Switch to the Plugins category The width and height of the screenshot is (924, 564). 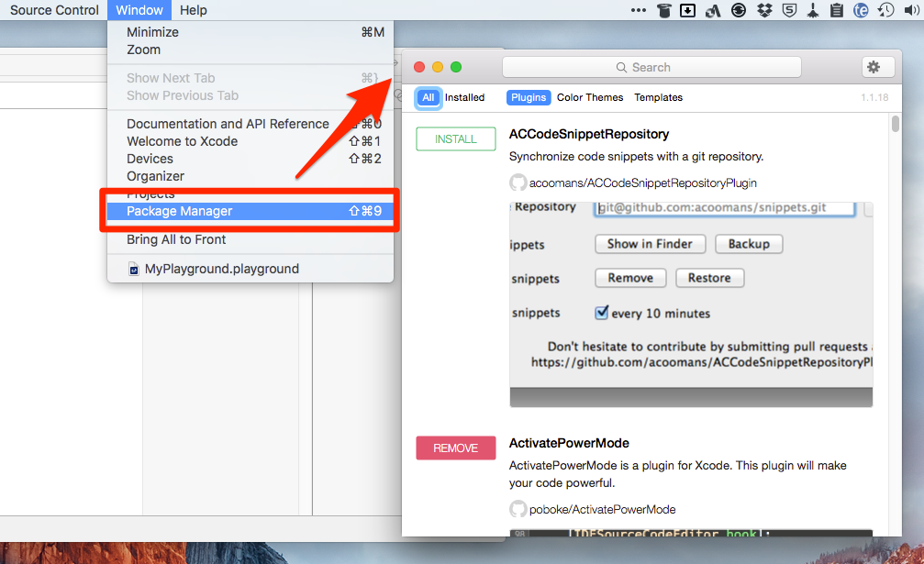tap(528, 98)
